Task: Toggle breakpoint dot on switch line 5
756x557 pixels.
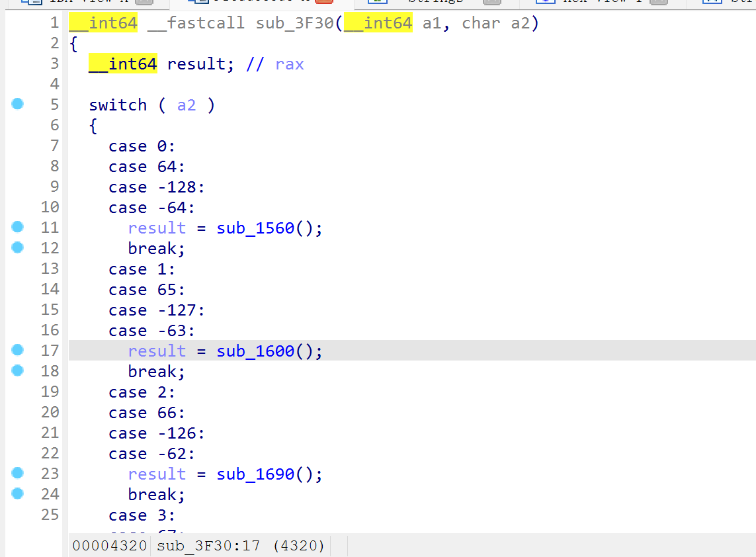Action: (x=18, y=104)
